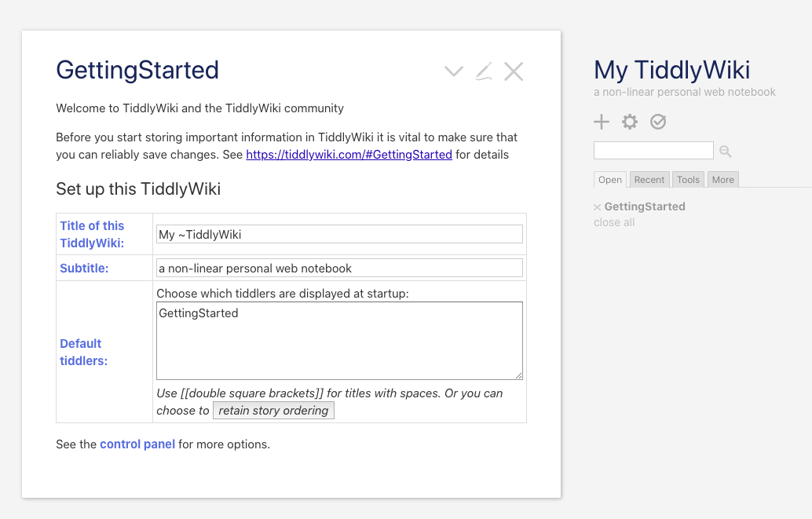Switch to the Recent tab
Image resolution: width=812 pixels, height=519 pixels.
coord(649,179)
